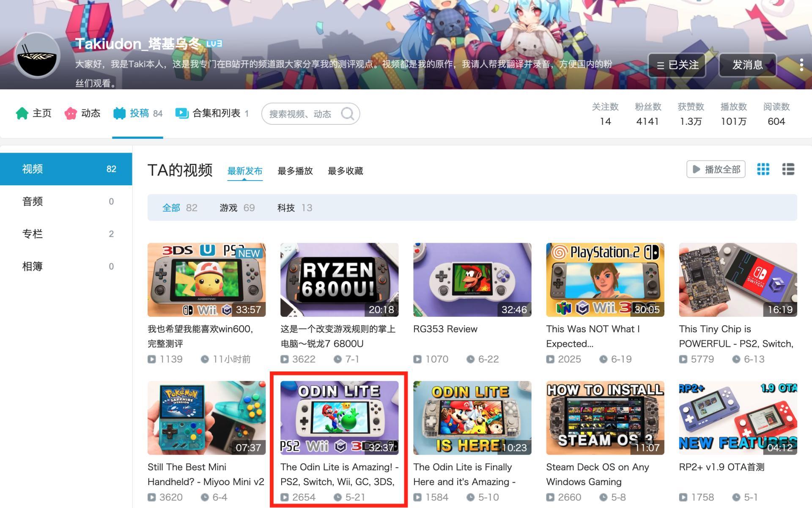This screenshot has height=508, width=812.
Task: Switch to list view layout icon
Action: tap(788, 169)
